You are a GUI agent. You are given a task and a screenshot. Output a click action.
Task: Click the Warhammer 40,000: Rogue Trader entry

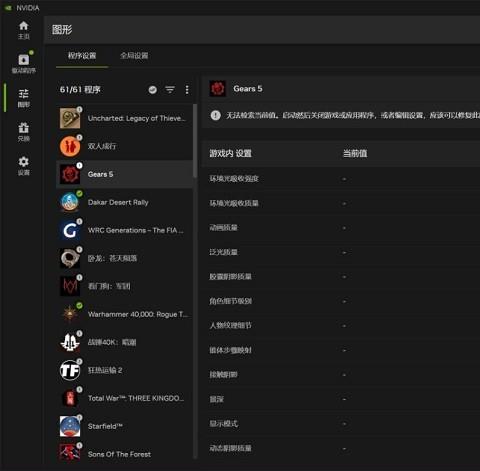point(125,314)
